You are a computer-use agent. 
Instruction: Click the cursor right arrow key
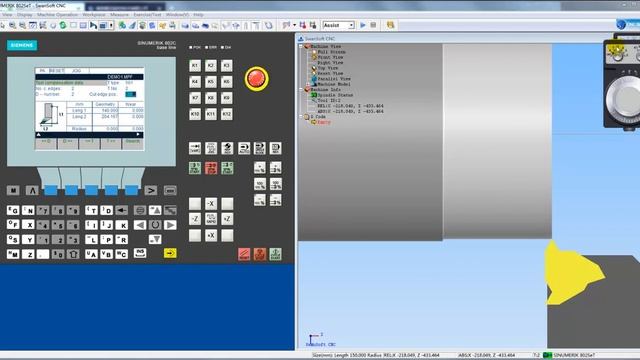tap(170, 225)
